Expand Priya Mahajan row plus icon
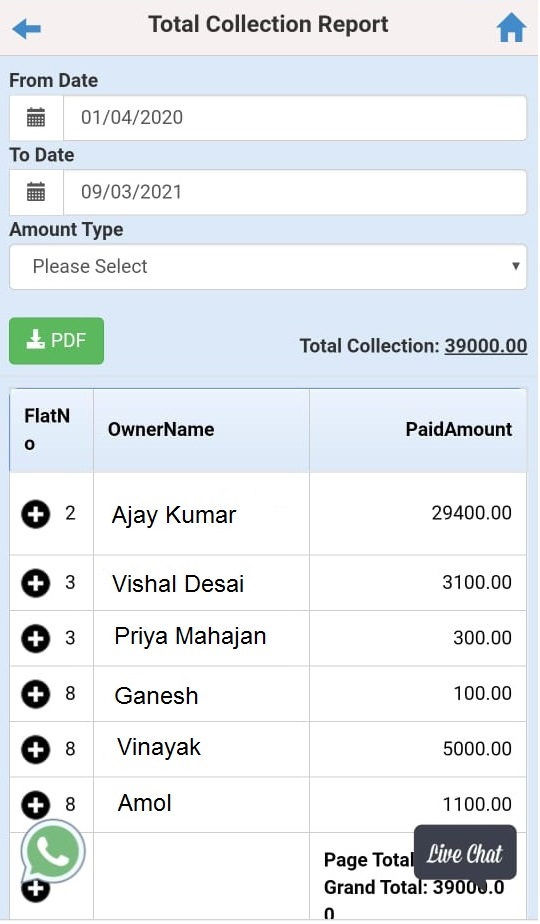Screen dimensions: 540x924 pyautogui.click(x=35, y=638)
